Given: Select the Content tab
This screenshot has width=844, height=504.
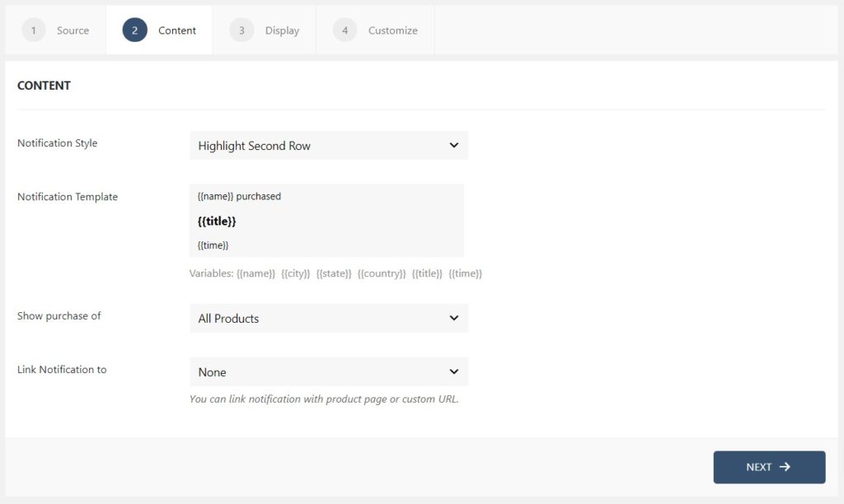Looking at the screenshot, I should coord(176,30).
